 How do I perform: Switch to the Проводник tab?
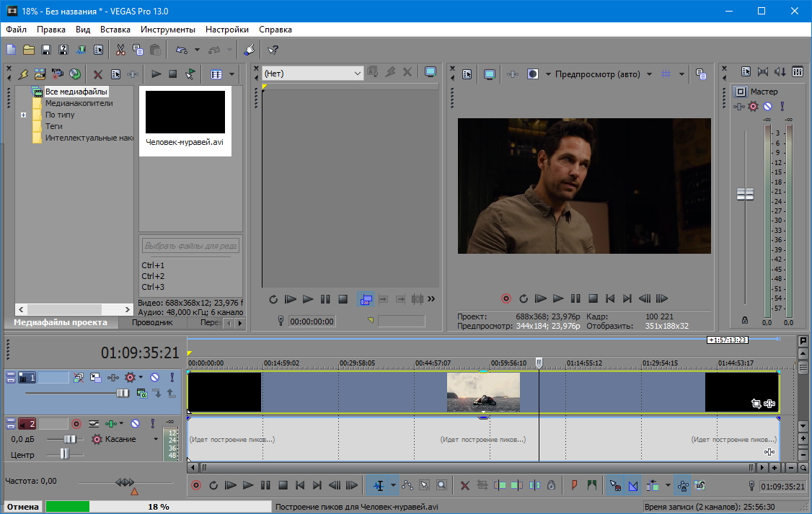pyautogui.click(x=151, y=323)
